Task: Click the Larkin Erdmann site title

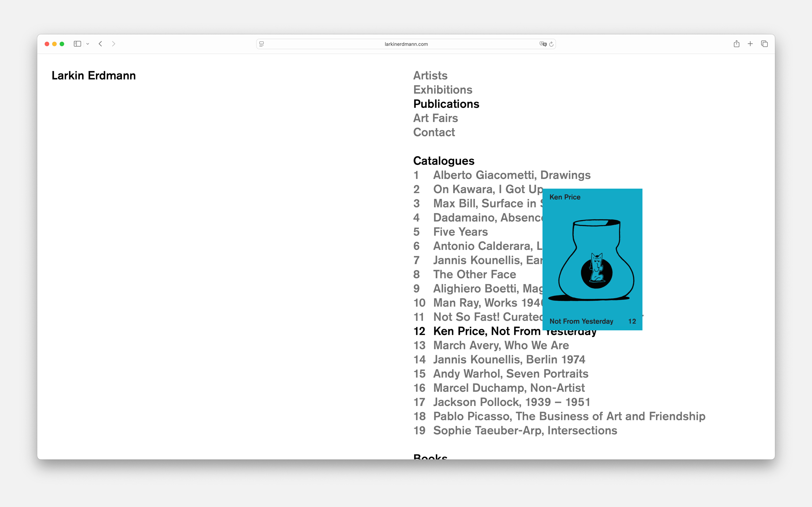Action: click(94, 75)
